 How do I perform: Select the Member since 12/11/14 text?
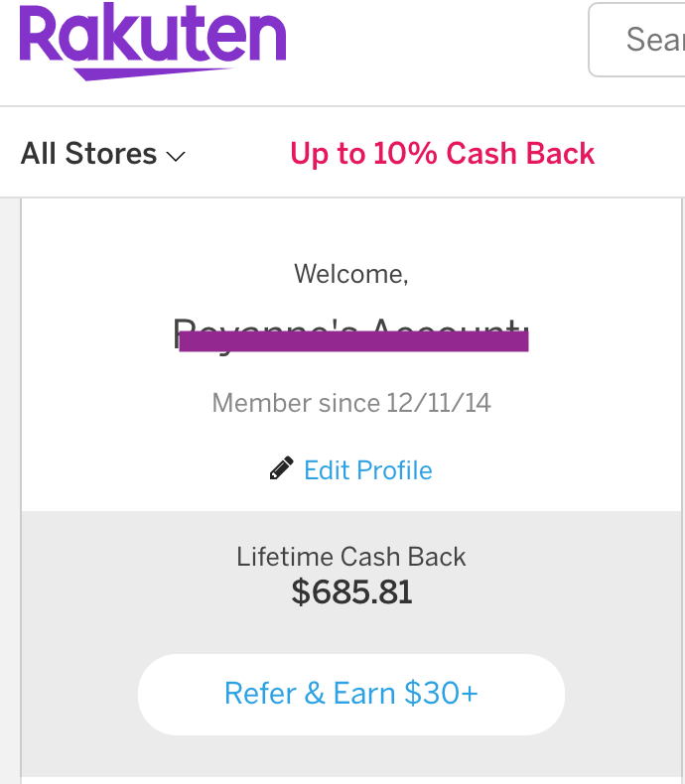[x=351, y=403]
